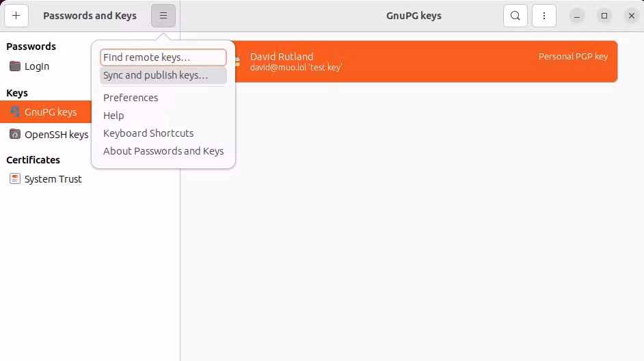644x361 pixels.
Task: Toggle the hamburger main menu button
Action: tap(163, 16)
